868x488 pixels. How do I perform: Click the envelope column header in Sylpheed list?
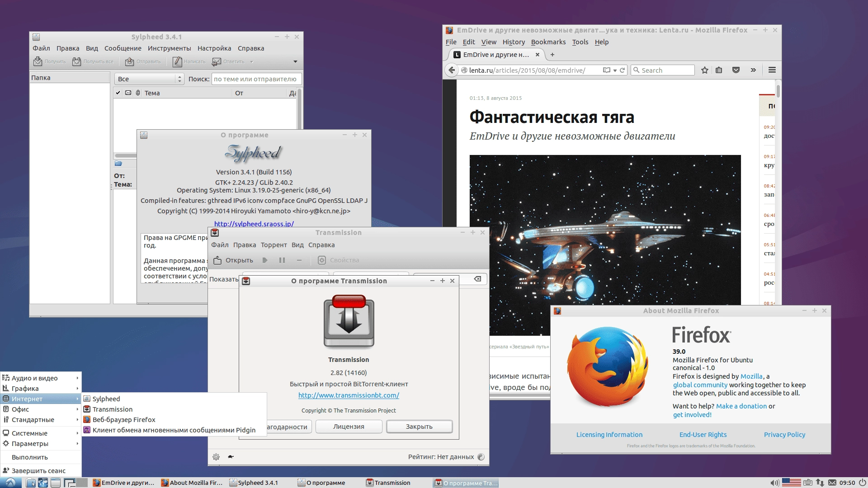(x=128, y=93)
